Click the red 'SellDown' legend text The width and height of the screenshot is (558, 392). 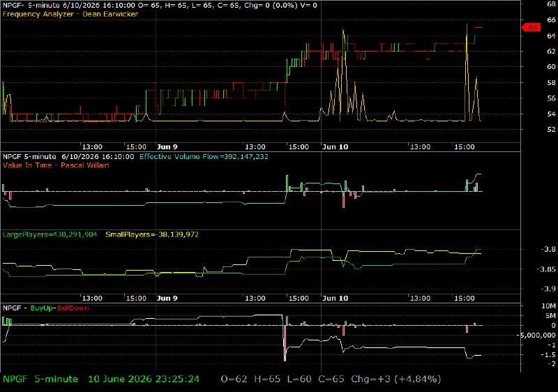[73, 308]
